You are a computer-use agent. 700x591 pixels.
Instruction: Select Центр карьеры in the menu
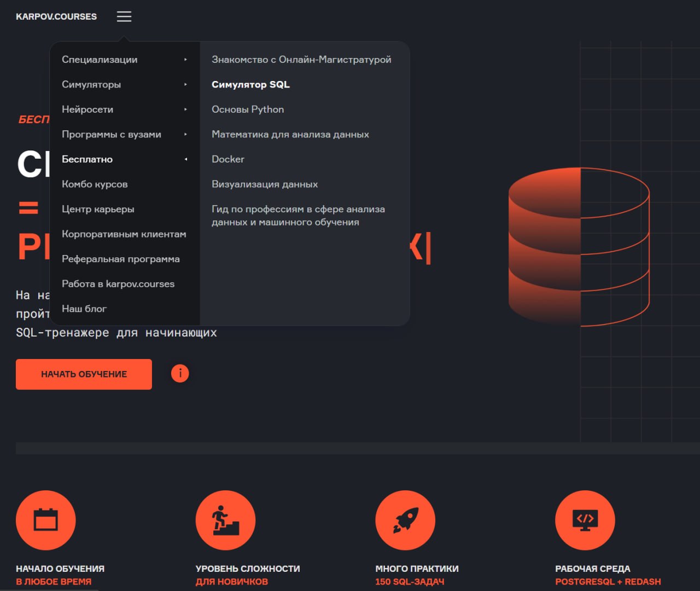(x=98, y=209)
